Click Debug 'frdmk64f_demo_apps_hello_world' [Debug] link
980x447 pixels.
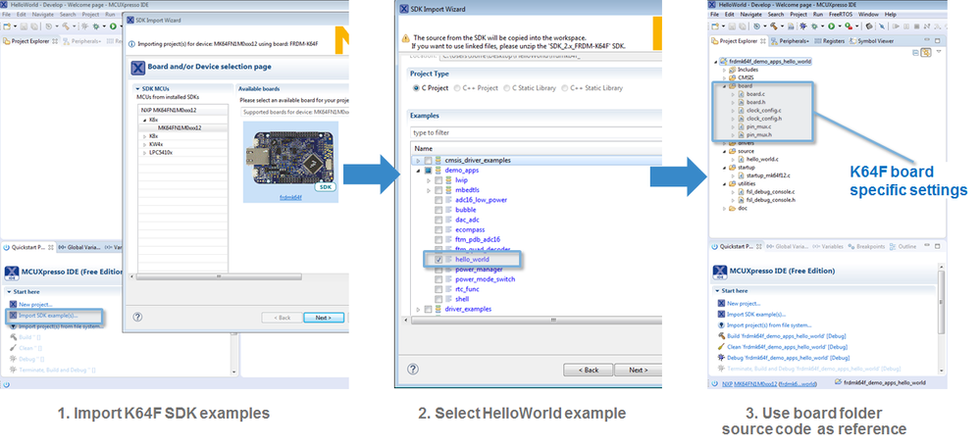[788, 358]
